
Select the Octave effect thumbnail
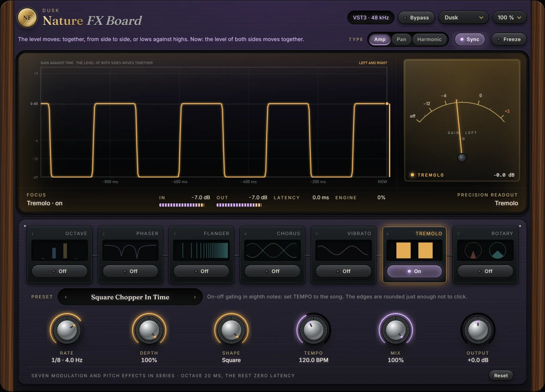(x=59, y=251)
